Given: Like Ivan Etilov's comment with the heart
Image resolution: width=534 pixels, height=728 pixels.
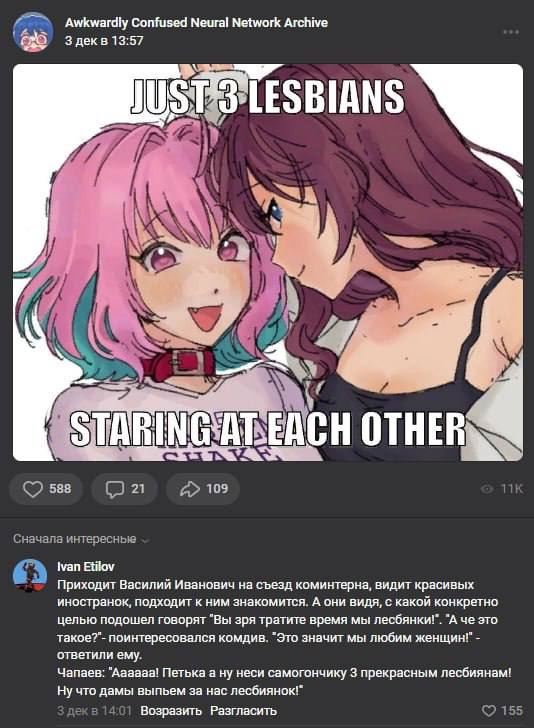Looking at the screenshot, I should point(489,710).
